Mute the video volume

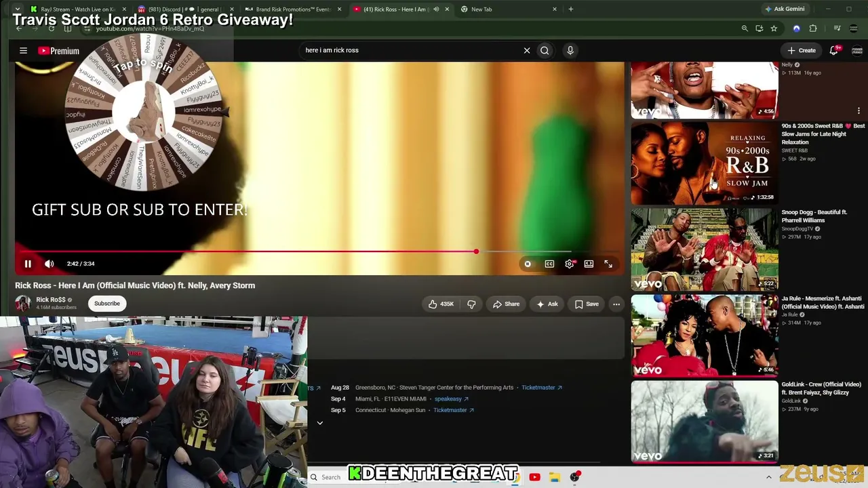pos(50,264)
